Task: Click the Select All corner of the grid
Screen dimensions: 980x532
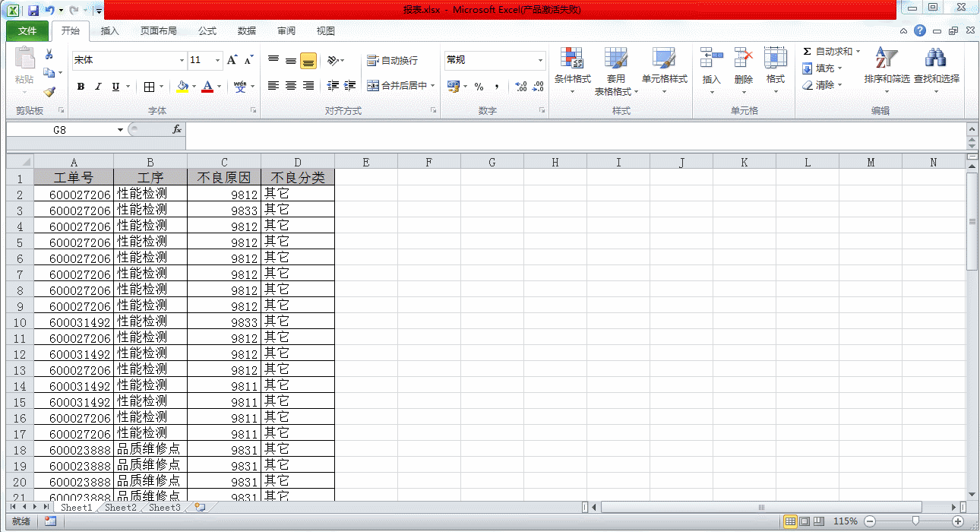Action: pyautogui.click(x=20, y=162)
